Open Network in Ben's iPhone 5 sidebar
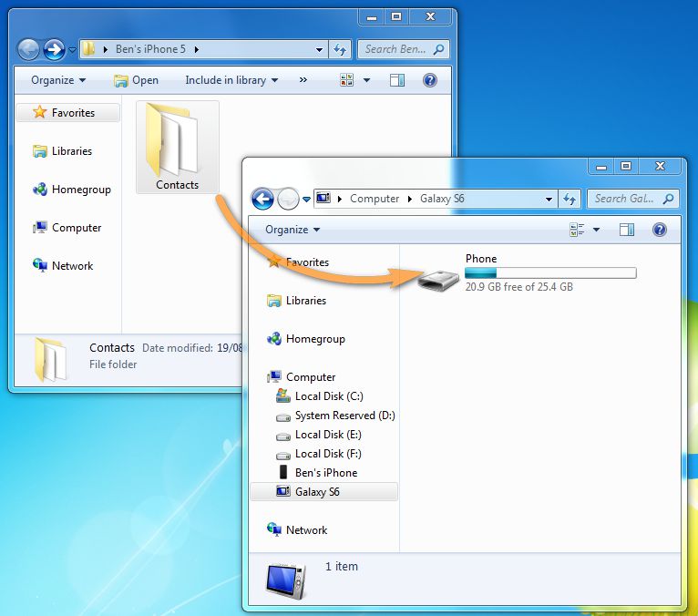This screenshot has height=616, width=698. (x=63, y=266)
